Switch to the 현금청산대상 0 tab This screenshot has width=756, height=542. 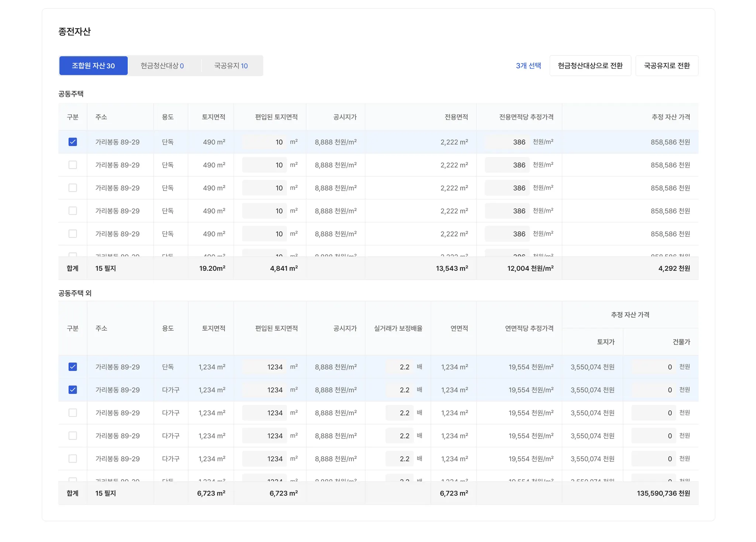point(162,66)
